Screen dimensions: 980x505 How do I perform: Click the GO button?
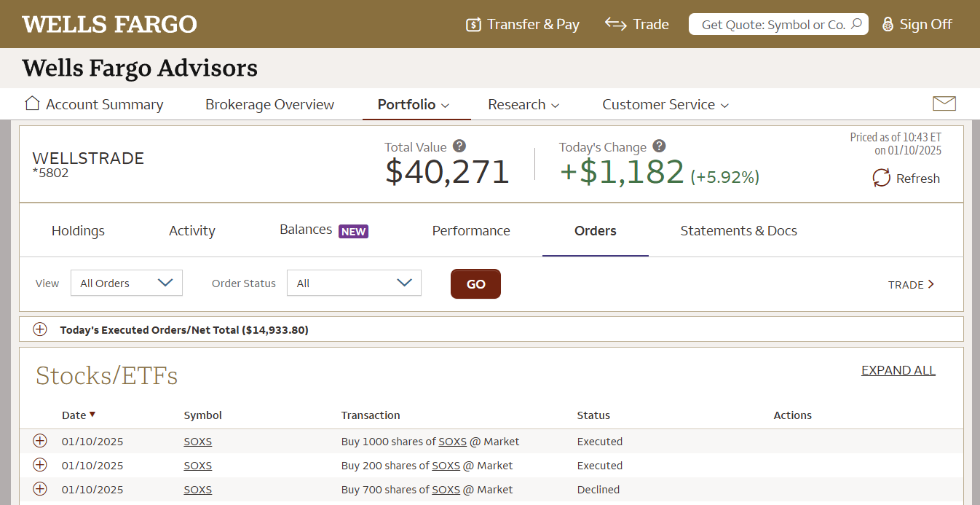tap(475, 283)
